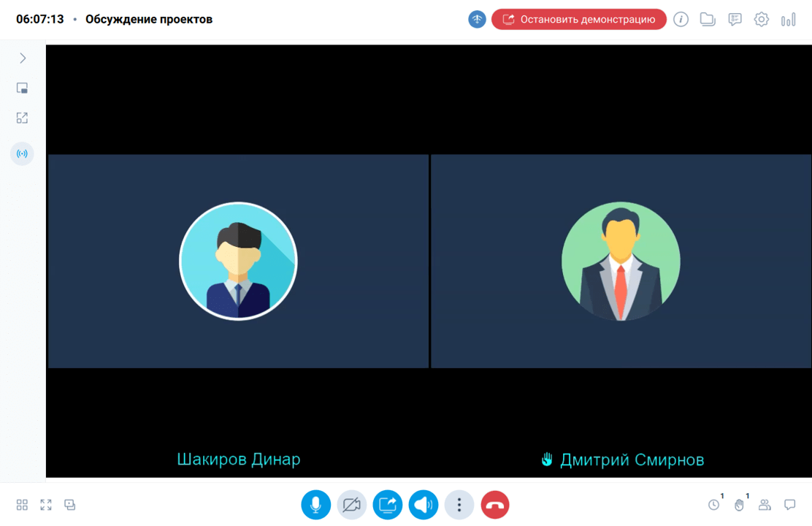Image resolution: width=812 pixels, height=526 pixels.
Task: Pop out video to separate window
Action: click(23, 118)
